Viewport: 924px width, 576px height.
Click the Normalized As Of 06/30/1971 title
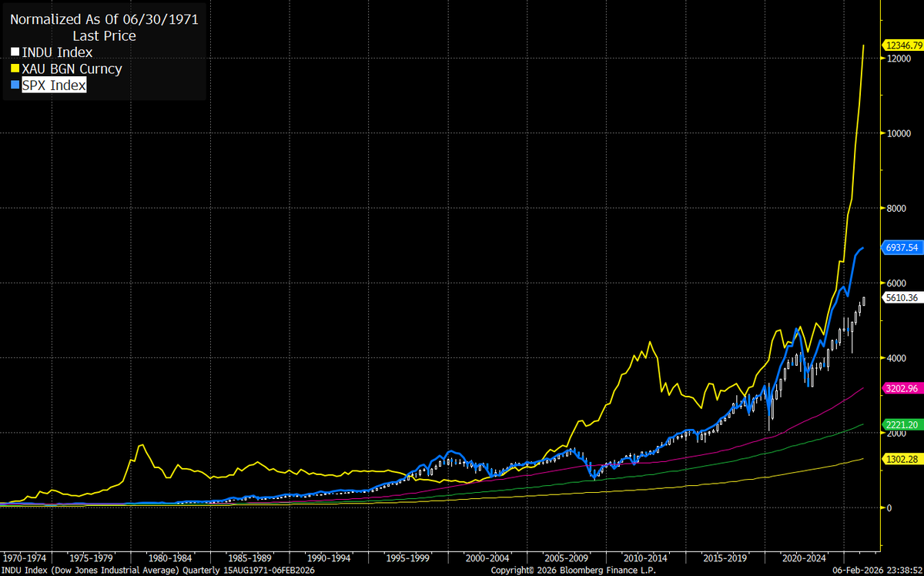click(x=104, y=20)
